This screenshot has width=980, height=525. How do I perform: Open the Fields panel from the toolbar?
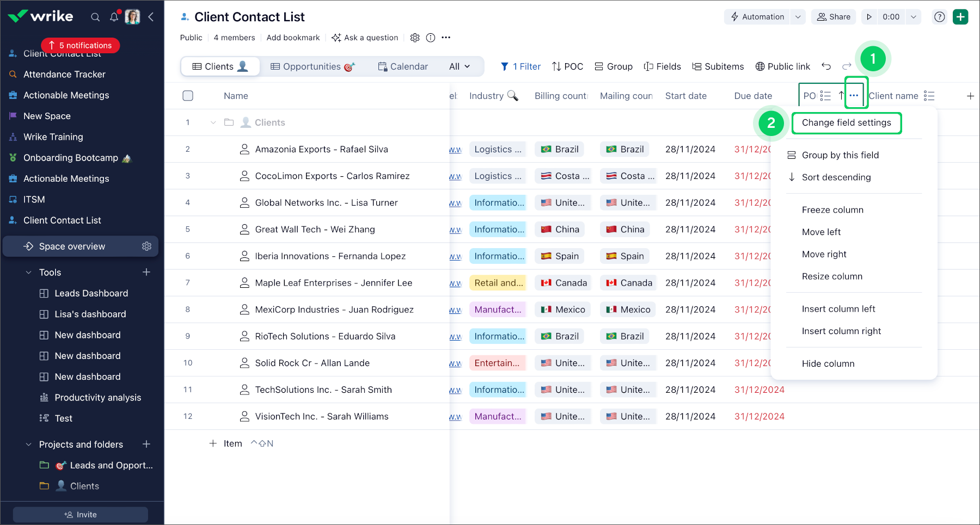click(648, 66)
